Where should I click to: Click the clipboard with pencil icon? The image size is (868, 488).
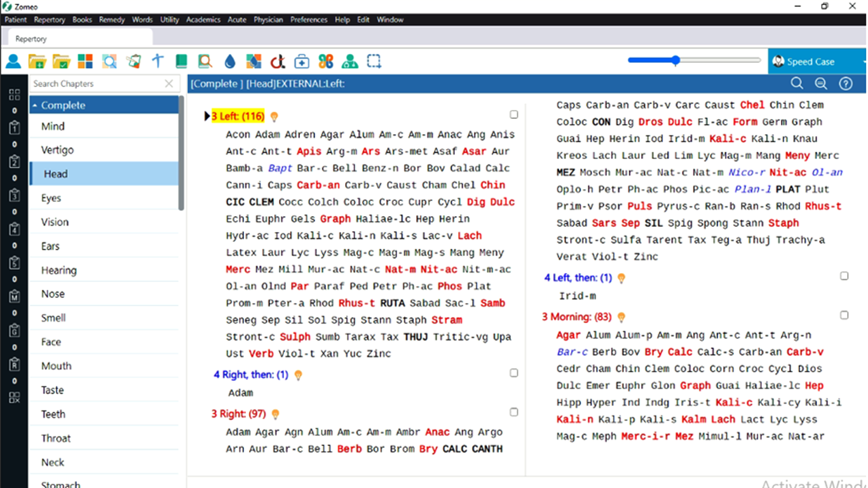pyautogui.click(x=133, y=62)
